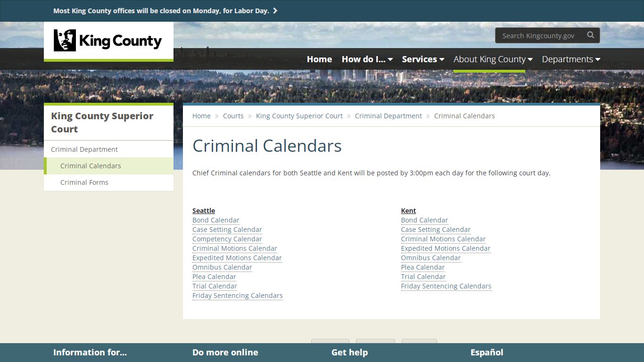Click Courts breadcrumb link

[x=233, y=116]
